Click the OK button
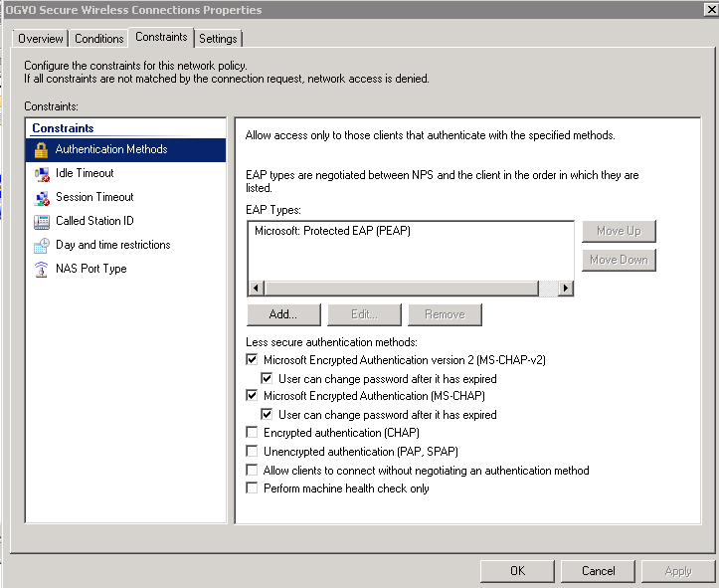This screenshot has width=719, height=588. click(x=517, y=571)
